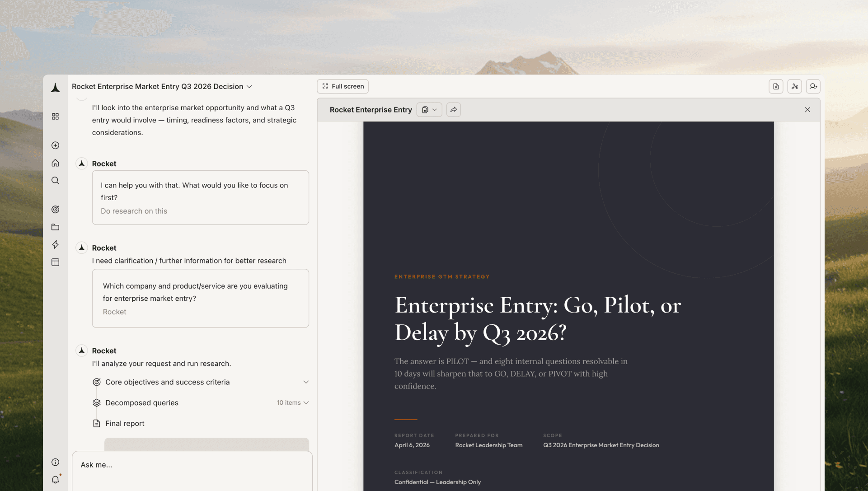868x491 pixels.
Task: Expand Decomposed queries 10 items list
Action: pos(305,403)
